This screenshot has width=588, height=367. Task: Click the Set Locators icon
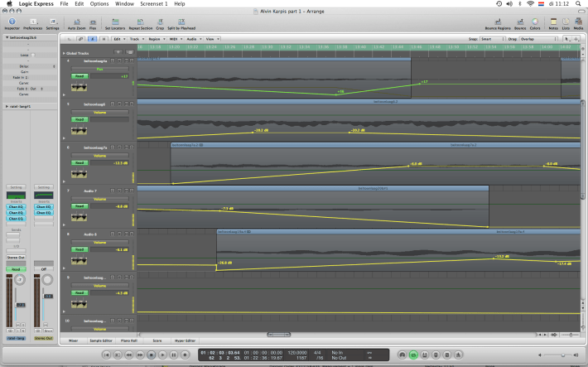[114, 19]
